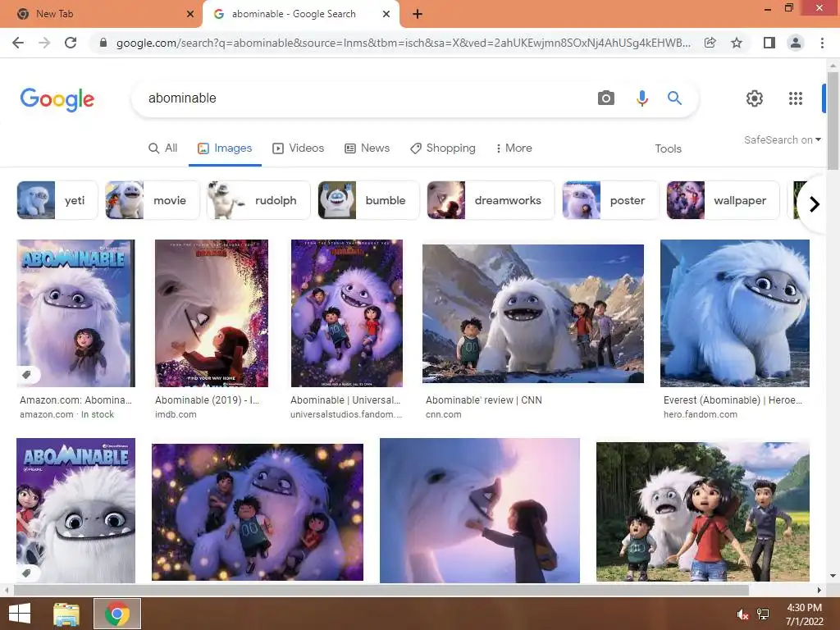The image size is (840, 630).
Task: Close the abominable Google Search tab
Action: click(386, 14)
